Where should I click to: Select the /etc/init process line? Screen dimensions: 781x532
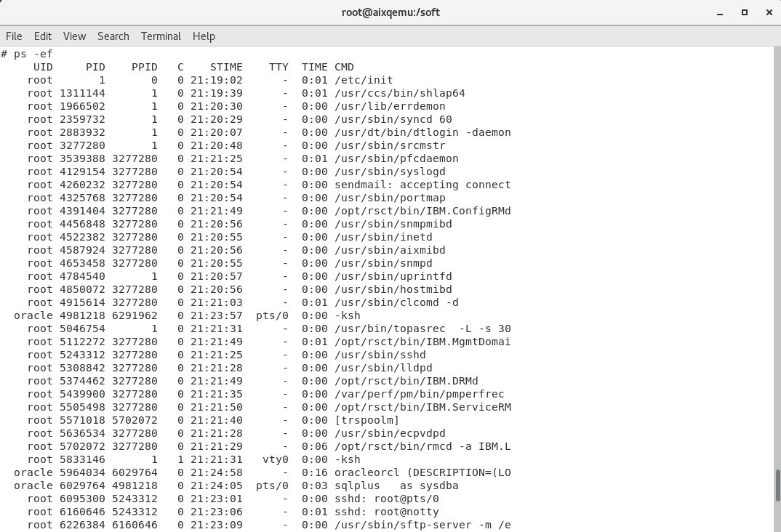[364, 80]
